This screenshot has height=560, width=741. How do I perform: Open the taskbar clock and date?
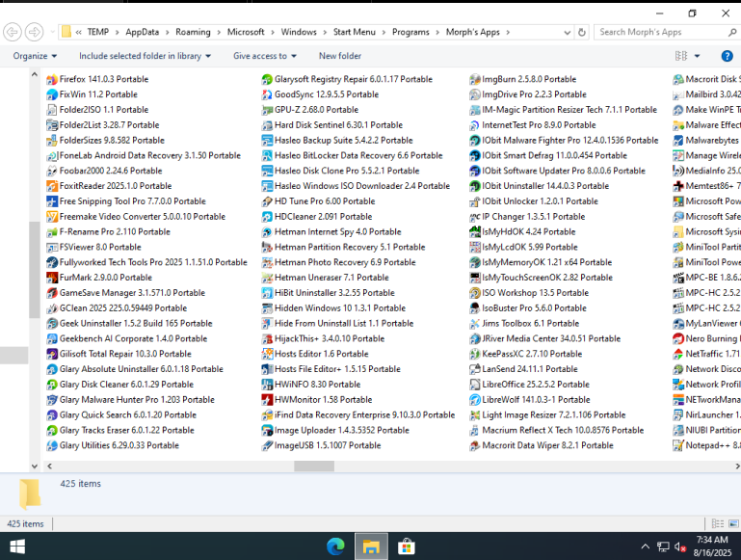pos(712,547)
